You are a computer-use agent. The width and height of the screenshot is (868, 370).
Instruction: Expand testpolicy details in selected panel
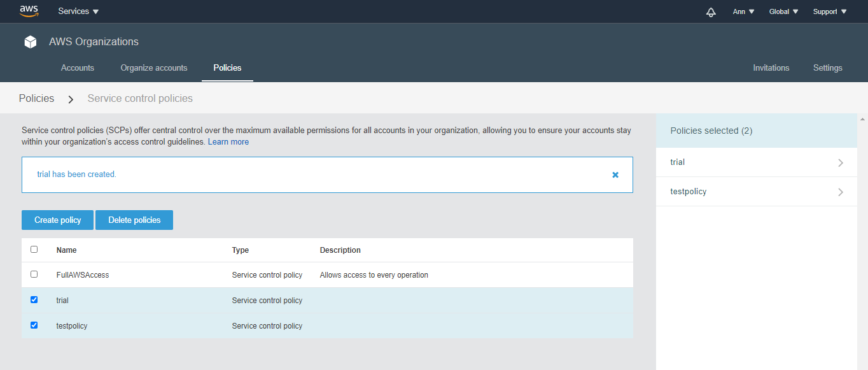pyautogui.click(x=840, y=192)
